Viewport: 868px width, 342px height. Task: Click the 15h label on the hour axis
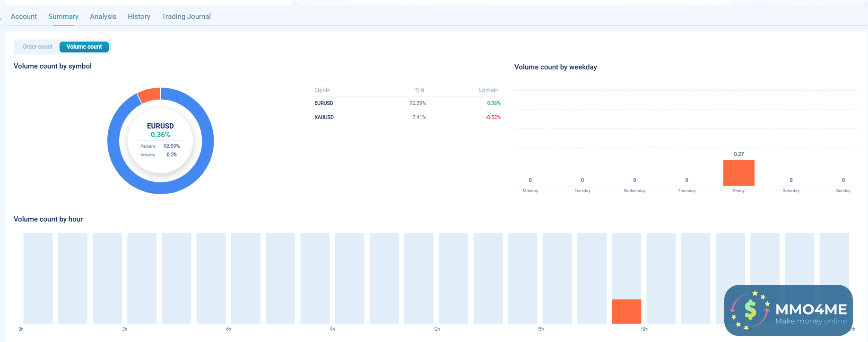coord(540,329)
